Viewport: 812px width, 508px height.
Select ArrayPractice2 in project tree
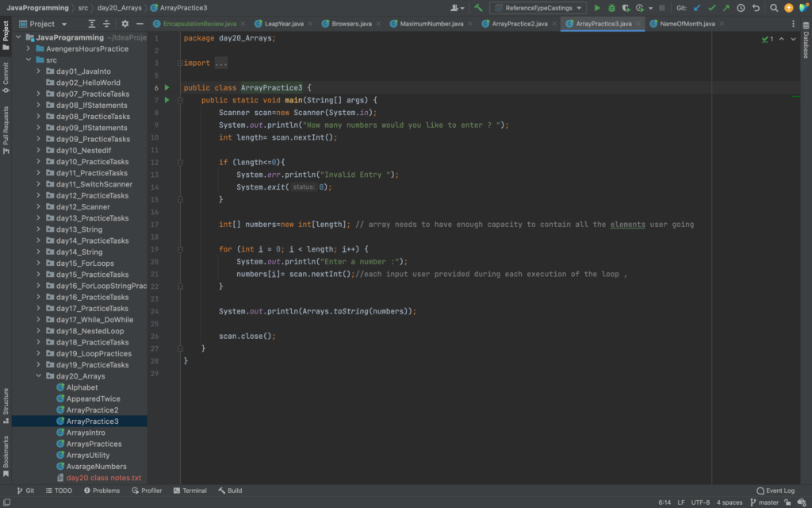coord(92,410)
